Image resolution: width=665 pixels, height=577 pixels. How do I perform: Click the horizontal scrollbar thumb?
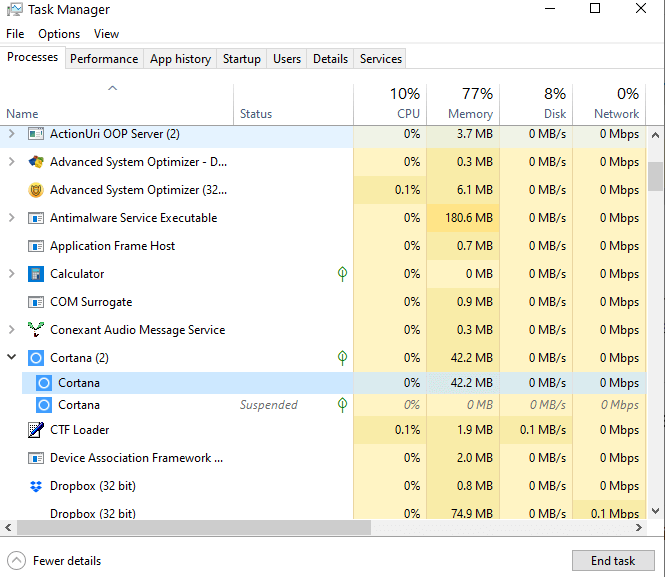194,528
